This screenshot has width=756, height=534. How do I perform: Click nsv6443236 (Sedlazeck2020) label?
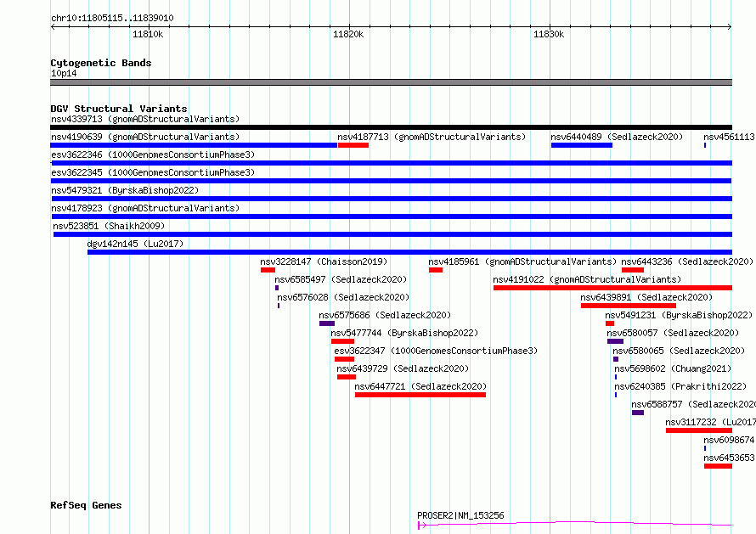[687, 261]
